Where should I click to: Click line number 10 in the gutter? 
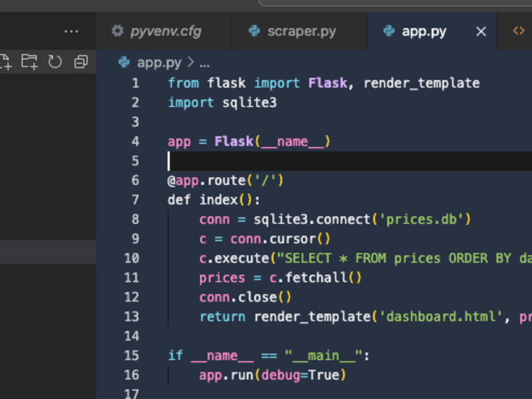[x=132, y=258]
